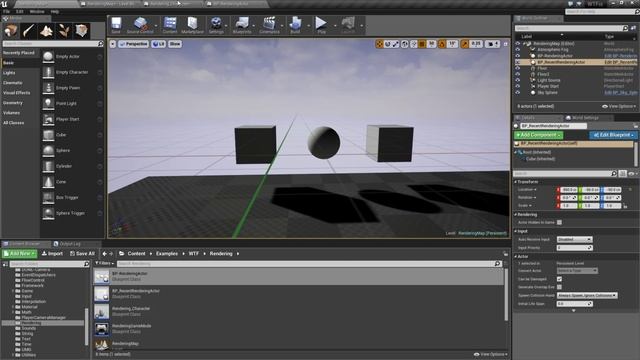This screenshot has width=640, height=360.
Task: Collapse the Rendering section in Details
Action: (x=516, y=215)
